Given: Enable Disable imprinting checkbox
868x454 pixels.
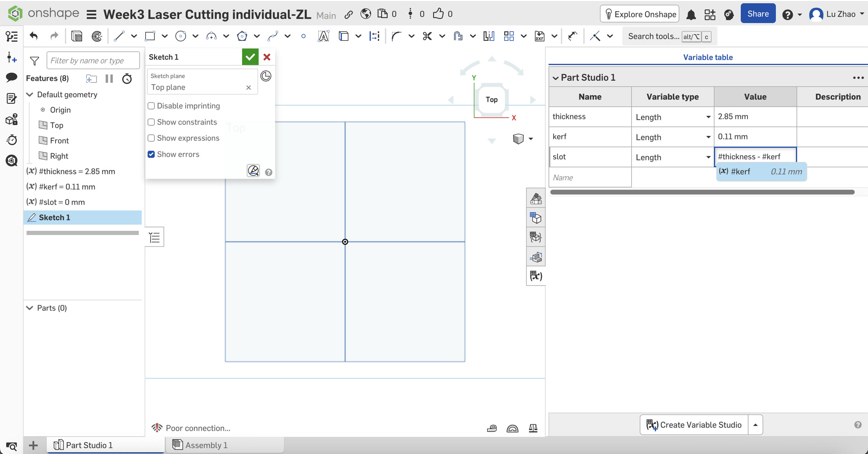Looking at the screenshot, I should coord(151,106).
